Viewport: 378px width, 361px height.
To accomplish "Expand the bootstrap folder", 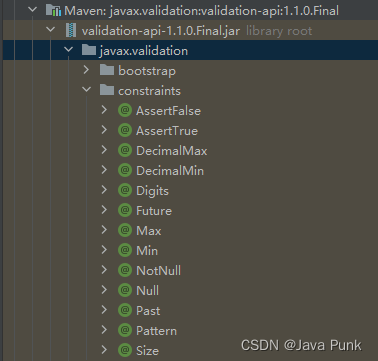I will pos(87,70).
